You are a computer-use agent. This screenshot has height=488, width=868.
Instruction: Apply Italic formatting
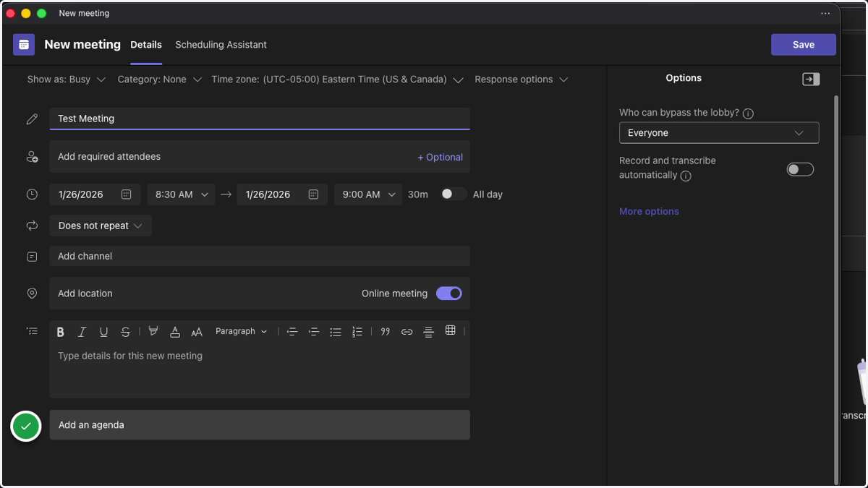tap(82, 332)
